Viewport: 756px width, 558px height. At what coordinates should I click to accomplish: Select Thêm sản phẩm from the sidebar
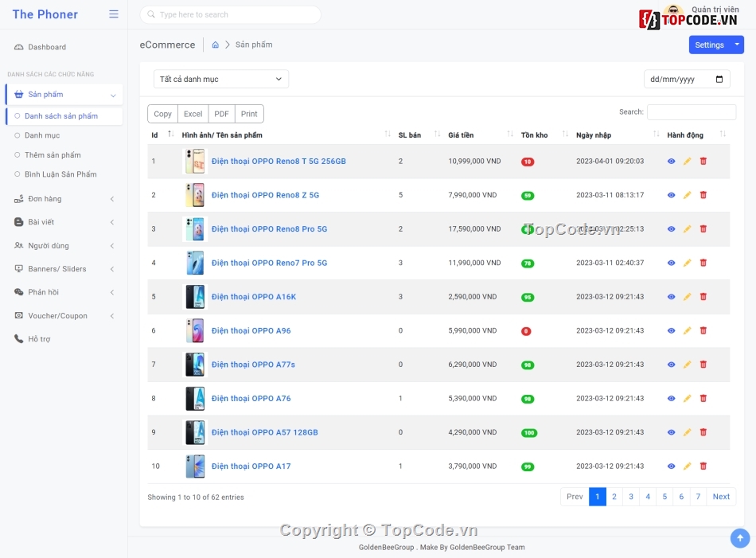click(x=53, y=155)
